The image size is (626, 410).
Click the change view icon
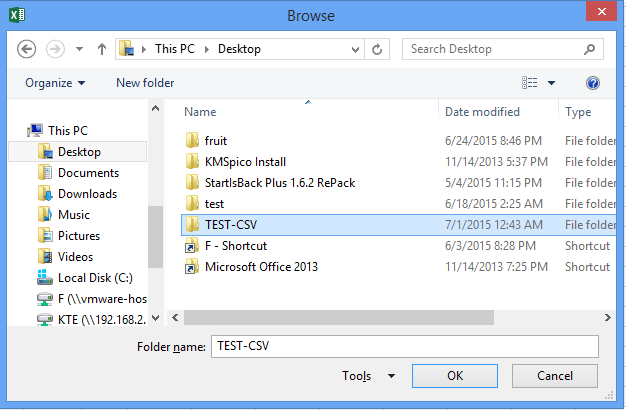530,83
